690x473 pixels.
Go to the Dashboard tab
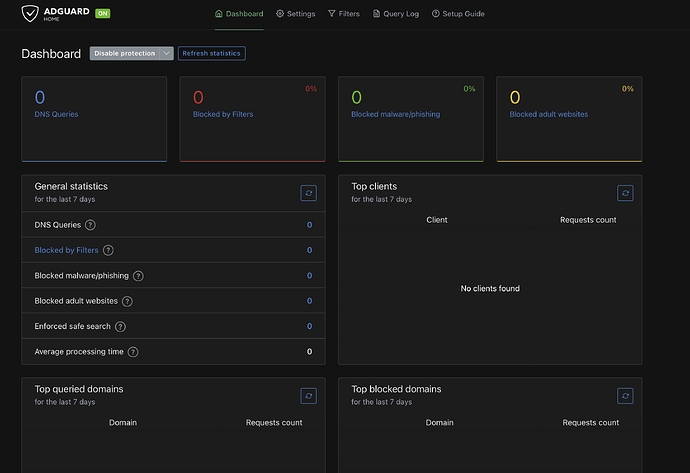point(239,14)
